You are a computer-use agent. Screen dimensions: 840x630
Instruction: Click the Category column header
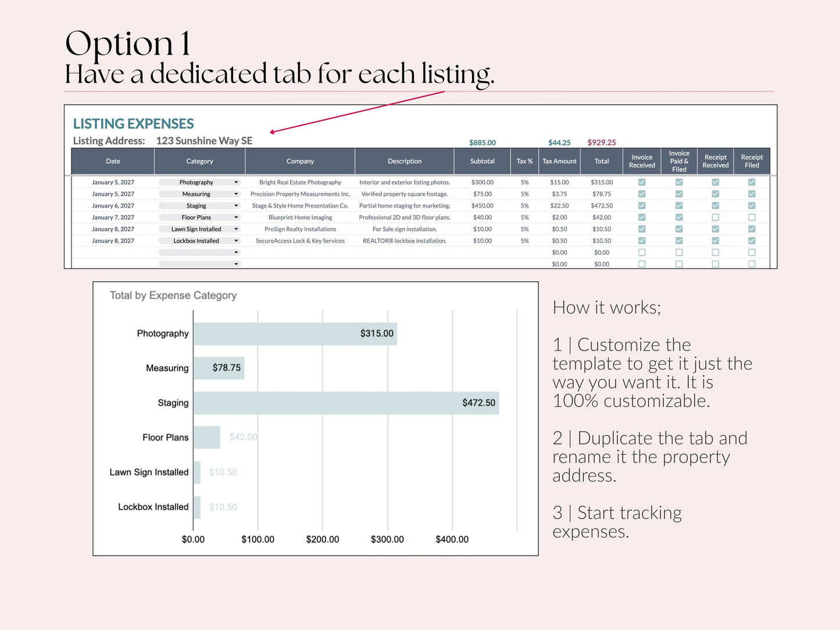pyautogui.click(x=199, y=161)
